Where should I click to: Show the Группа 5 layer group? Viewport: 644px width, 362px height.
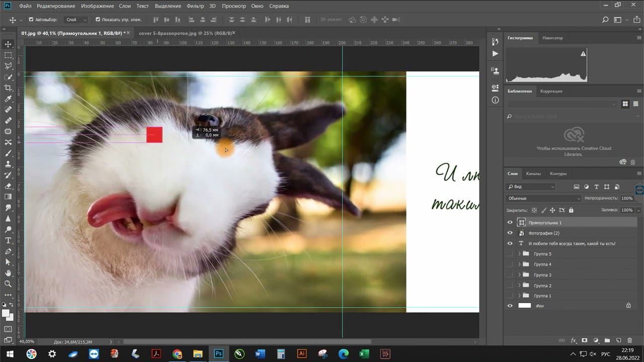[x=510, y=254]
